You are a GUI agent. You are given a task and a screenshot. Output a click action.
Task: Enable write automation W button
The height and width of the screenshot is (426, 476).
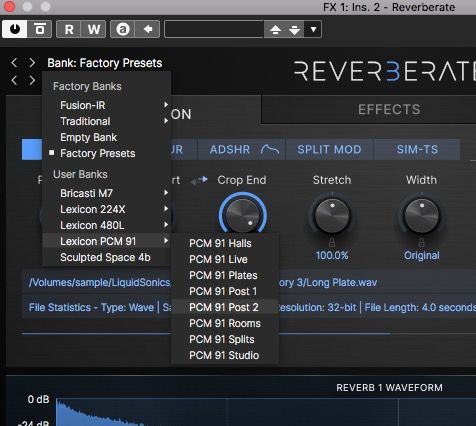click(94, 29)
